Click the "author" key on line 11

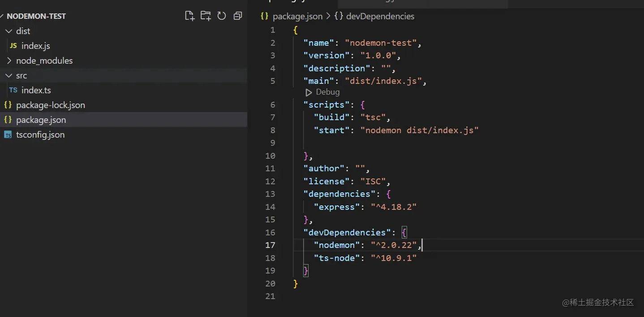pyautogui.click(x=324, y=168)
